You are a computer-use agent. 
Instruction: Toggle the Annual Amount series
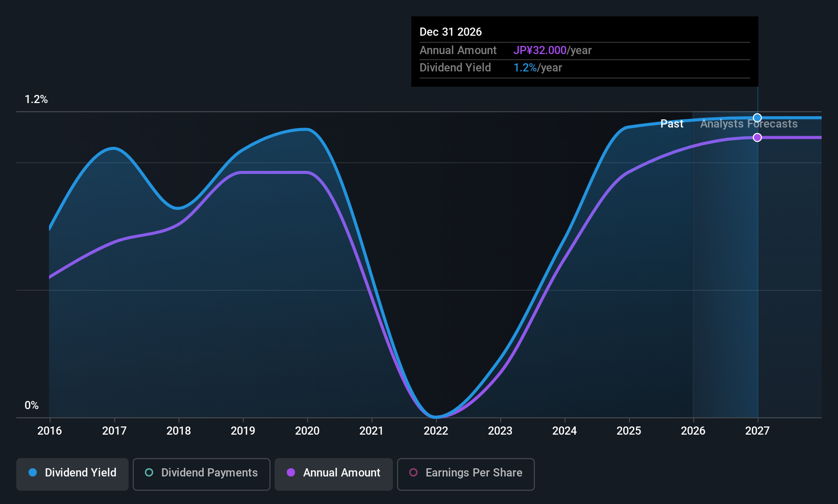click(334, 474)
